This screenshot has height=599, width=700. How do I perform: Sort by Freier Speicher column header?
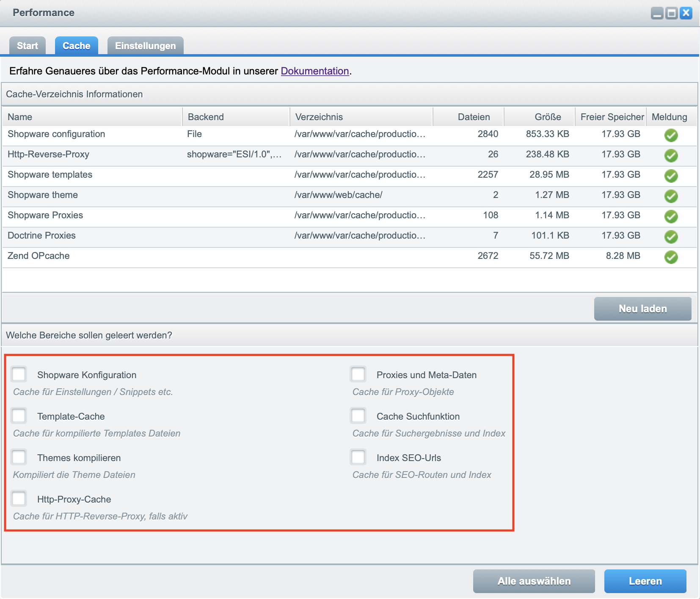click(x=610, y=117)
